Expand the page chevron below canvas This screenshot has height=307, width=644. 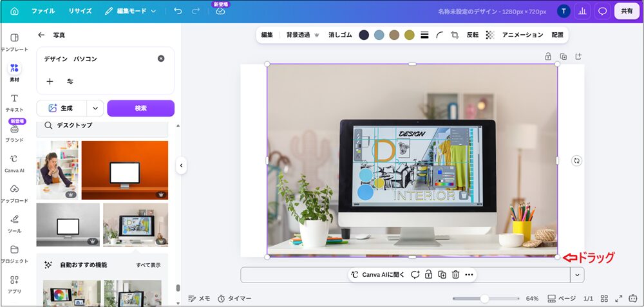tap(577, 275)
